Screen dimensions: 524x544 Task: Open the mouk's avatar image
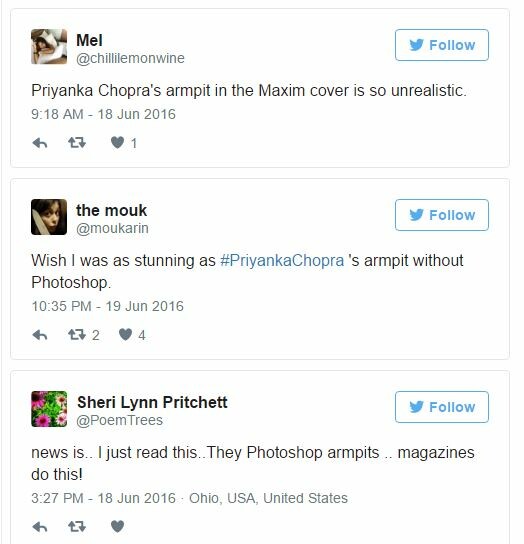pos(49,217)
